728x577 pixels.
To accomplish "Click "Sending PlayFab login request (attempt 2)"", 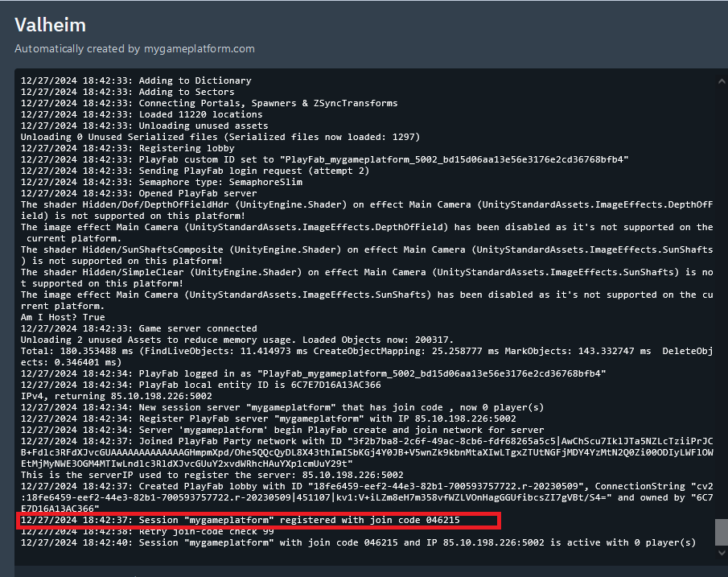I will [x=195, y=171].
